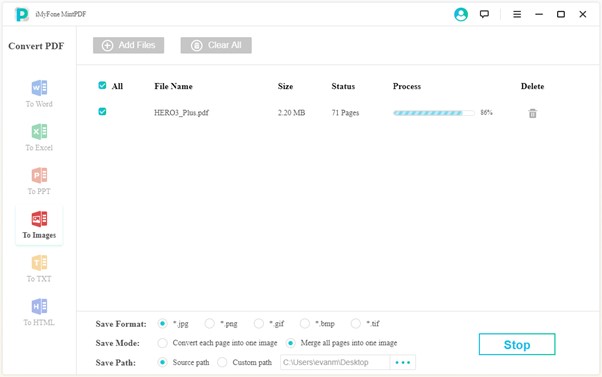The width and height of the screenshot is (602, 377).
Task: Click the Delete column header
Action: pyautogui.click(x=532, y=86)
